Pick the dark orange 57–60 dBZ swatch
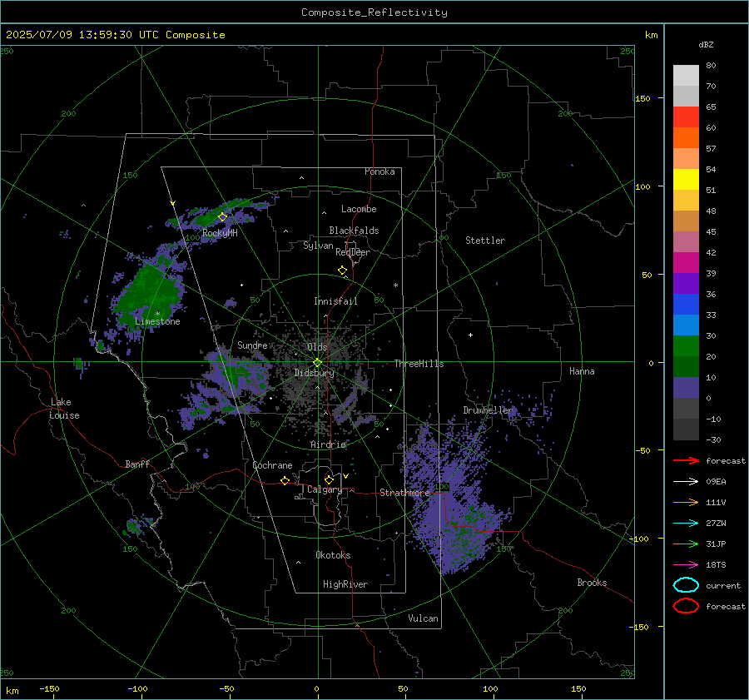The image size is (749, 700). (x=686, y=138)
